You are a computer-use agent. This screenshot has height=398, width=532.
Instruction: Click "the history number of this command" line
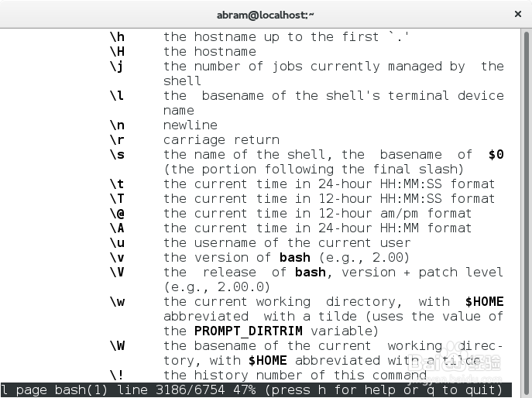coord(295,376)
